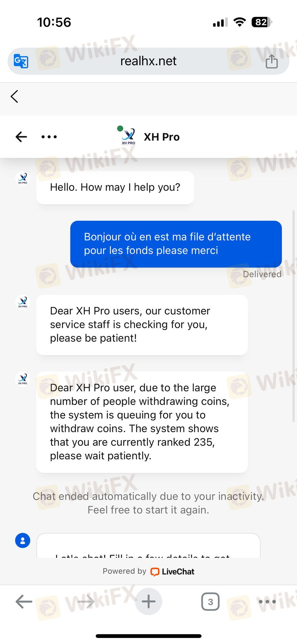Tap the back arrow in XH Pro chat header
This screenshot has width=297, height=644.
(x=21, y=137)
